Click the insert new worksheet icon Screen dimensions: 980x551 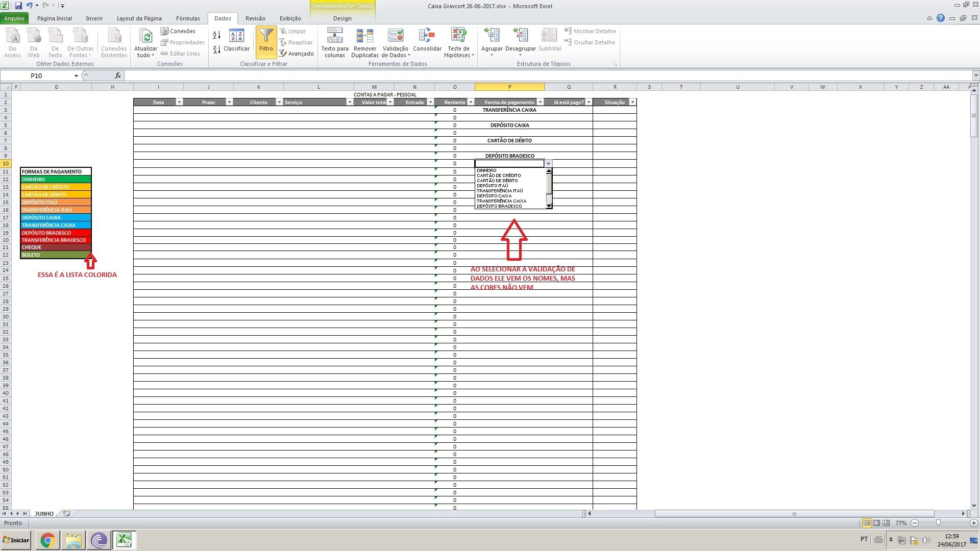66,514
